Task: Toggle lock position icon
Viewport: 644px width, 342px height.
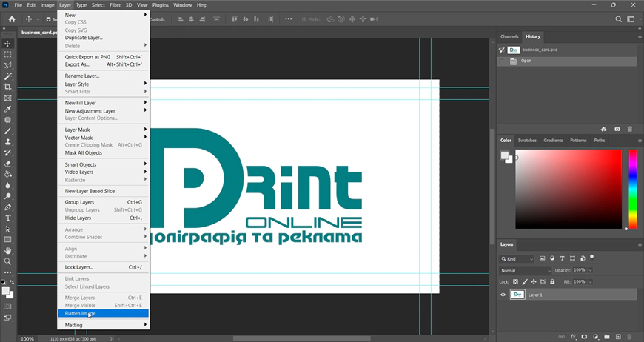Action: [x=534, y=281]
